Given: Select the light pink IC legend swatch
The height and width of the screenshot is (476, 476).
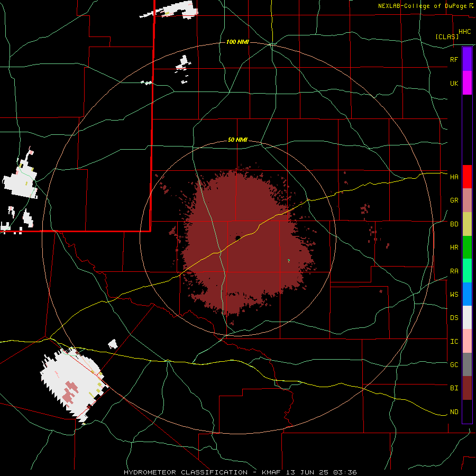Looking at the screenshot, I should tap(467, 341).
